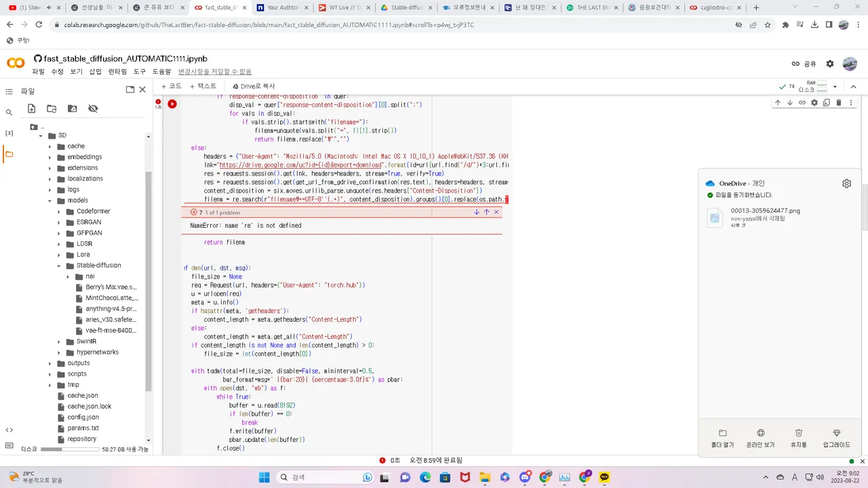868x488 pixels.
Task: Open OneDrive settings gear
Action: [846, 183]
